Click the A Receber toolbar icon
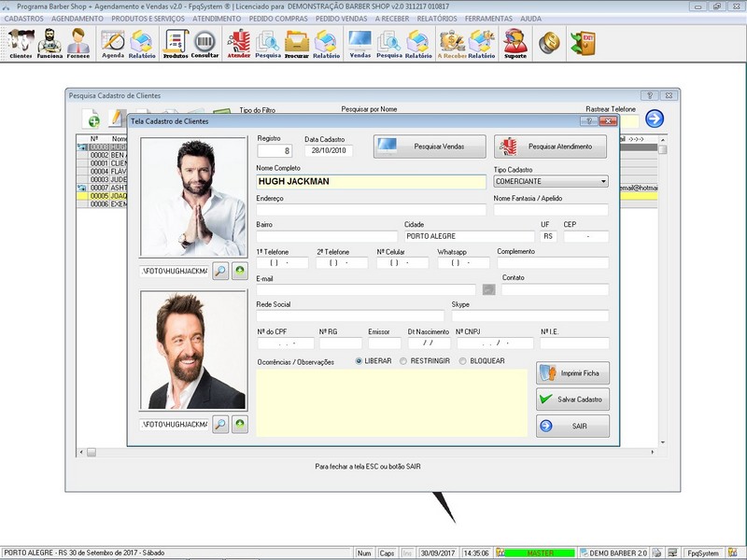Image resolution: width=747 pixels, height=560 pixels. (452, 43)
